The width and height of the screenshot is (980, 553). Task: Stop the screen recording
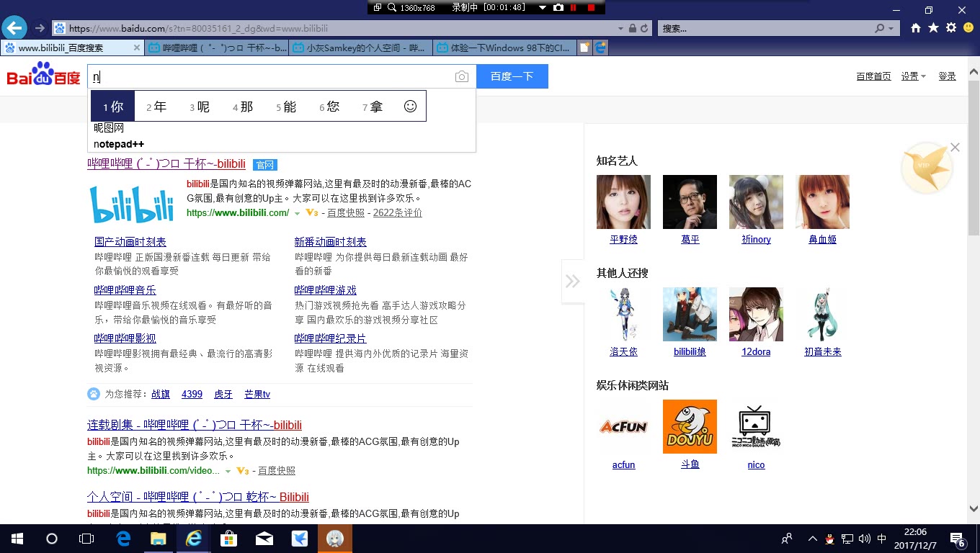591,7
